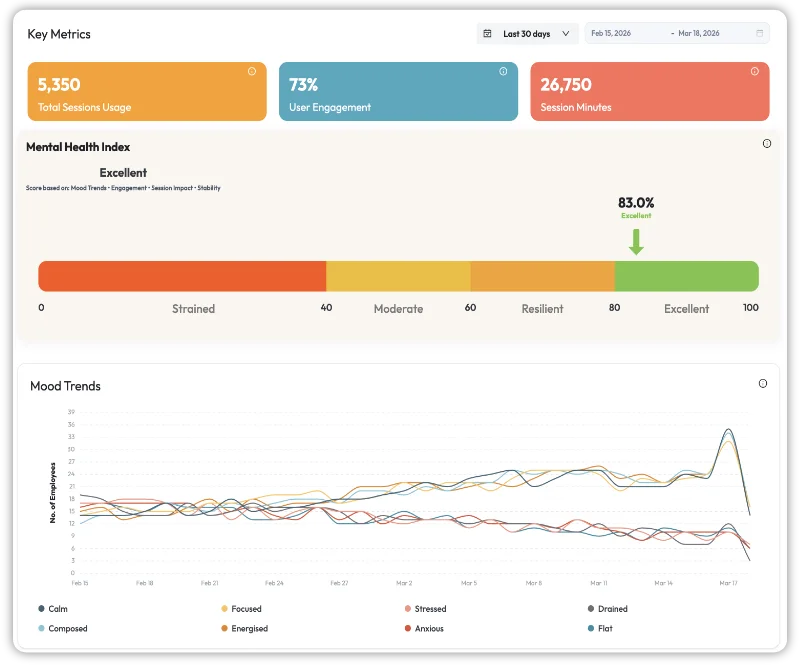This screenshot has width=800, height=667.
Task: Open the Last 30 days dropdown
Action: [527, 34]
